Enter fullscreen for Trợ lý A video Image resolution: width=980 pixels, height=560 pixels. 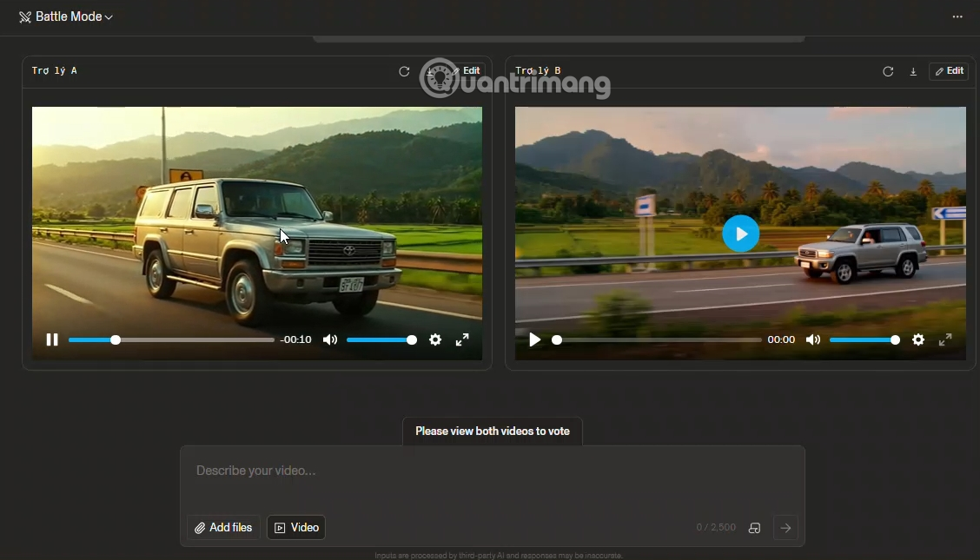coord(462,339)
